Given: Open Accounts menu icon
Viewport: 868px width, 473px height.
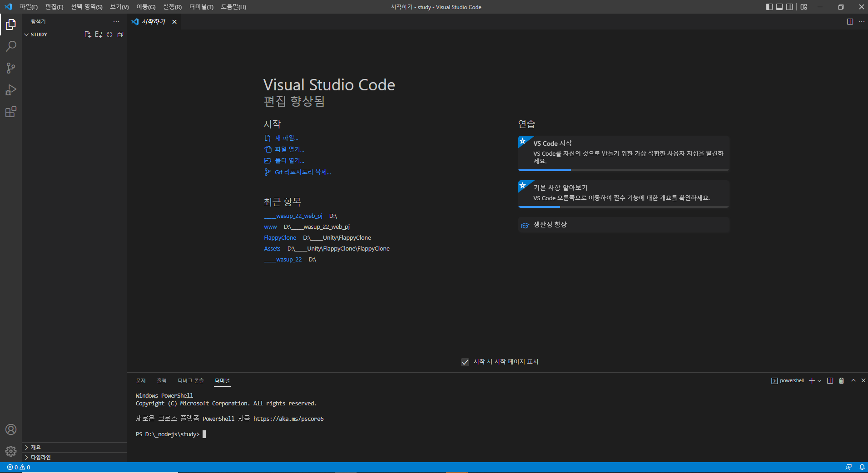Looking at the screenshot, I should 11,429.
